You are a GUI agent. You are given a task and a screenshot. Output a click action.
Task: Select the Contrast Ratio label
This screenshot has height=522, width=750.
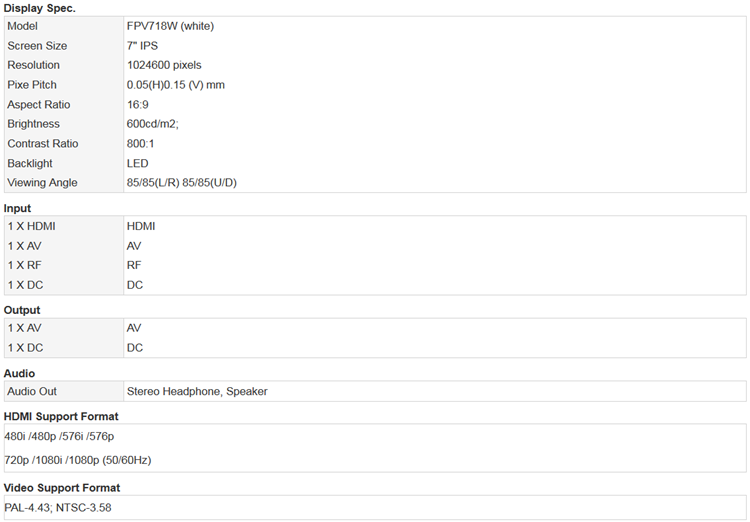point(43,144)
